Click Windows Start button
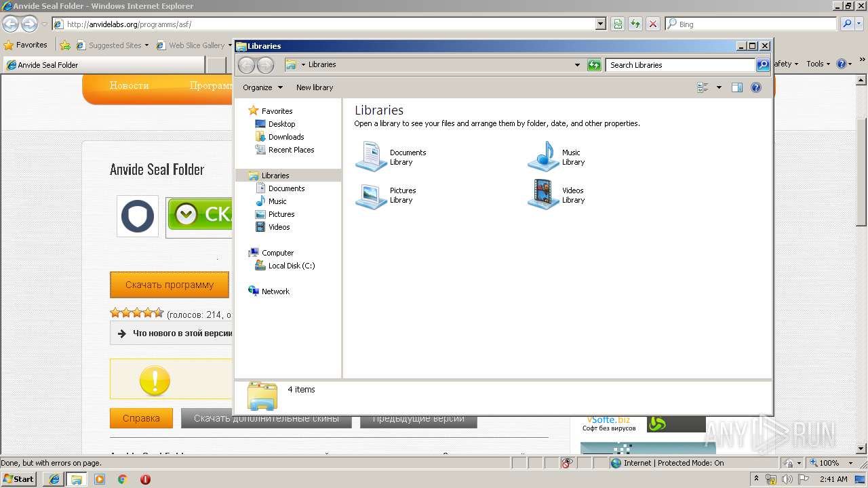The width and height of the screenshot is (868, 488). [19, 479]
